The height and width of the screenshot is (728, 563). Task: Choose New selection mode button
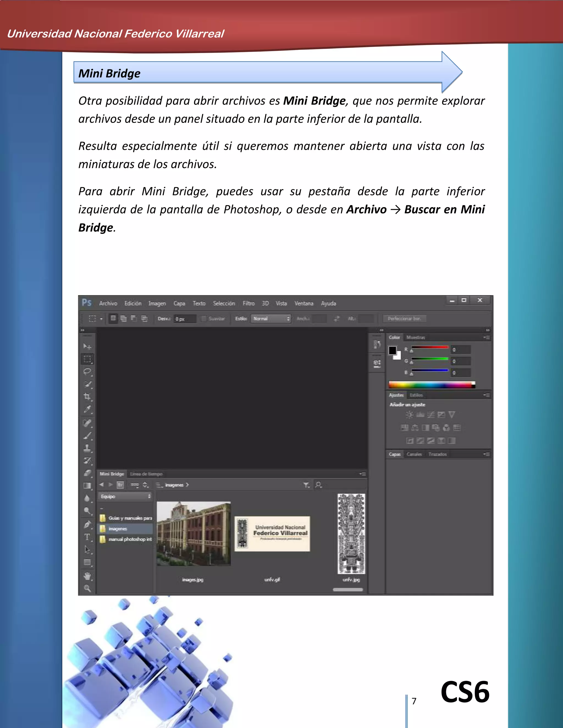(x=113, y=318)
